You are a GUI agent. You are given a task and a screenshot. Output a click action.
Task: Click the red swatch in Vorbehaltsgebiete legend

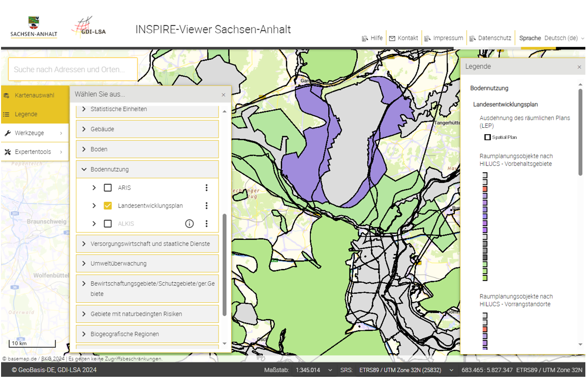click(x=485, y=189)
